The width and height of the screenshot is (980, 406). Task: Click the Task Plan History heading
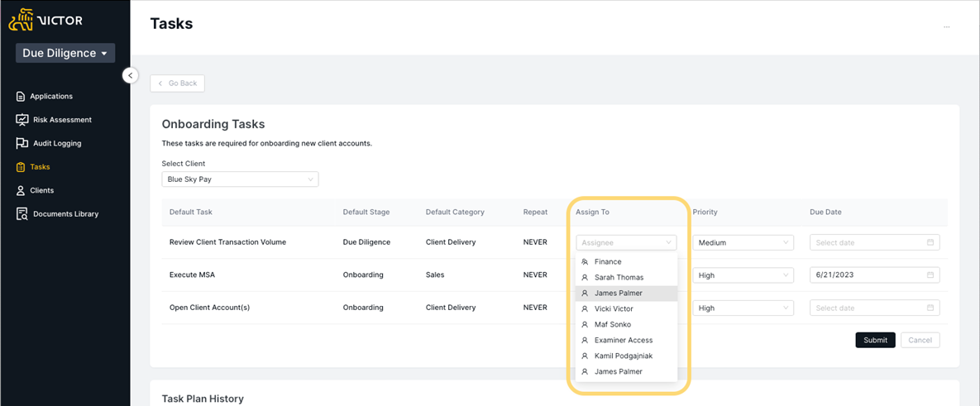[203, 399]
